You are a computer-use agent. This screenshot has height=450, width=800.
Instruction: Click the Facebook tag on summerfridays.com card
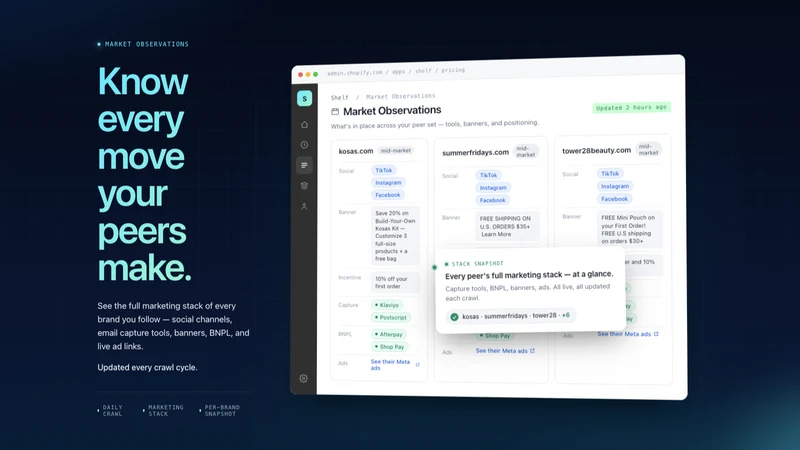[492, 200]
